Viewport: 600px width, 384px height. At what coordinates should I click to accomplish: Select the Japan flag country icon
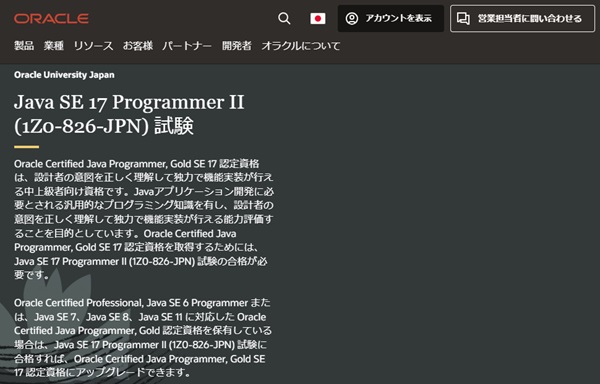pos(318,18)
